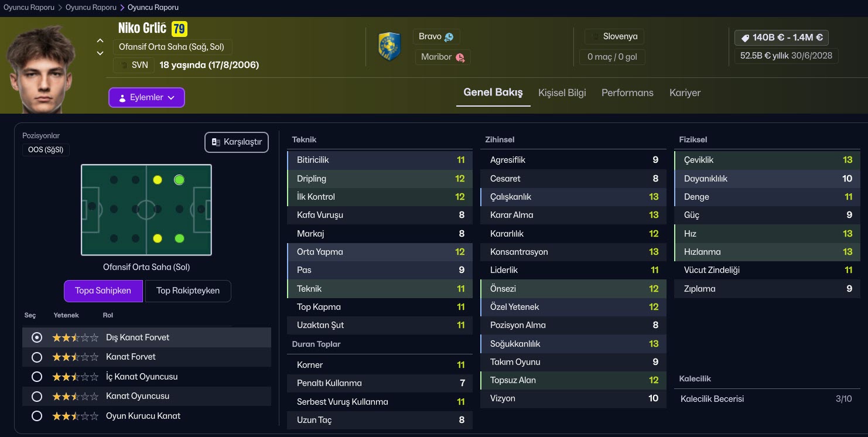Click the loan icon next to Bravo

[449, 37]
